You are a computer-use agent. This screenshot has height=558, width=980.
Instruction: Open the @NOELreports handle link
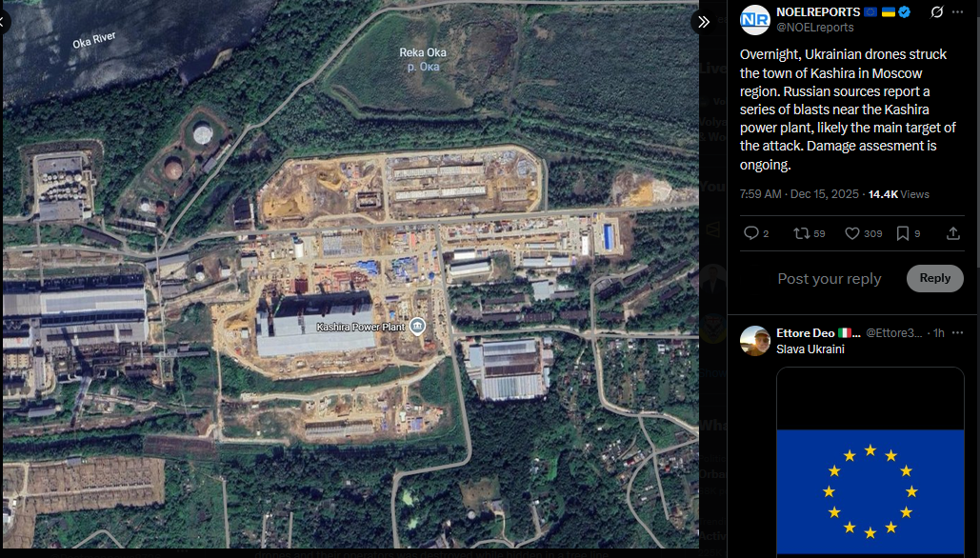pyautogui.click(x=815, y=28)
